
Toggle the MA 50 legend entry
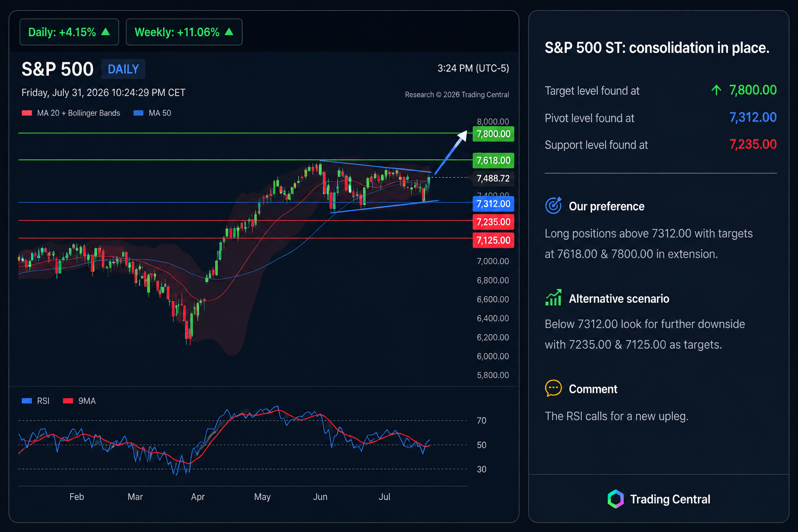click(152, 113)
